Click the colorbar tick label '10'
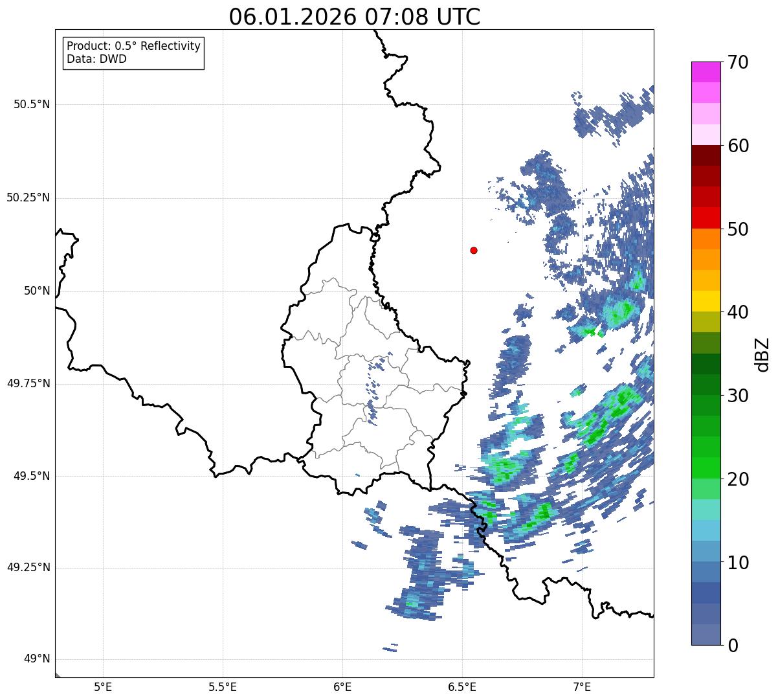Screen dimensions: 778x700 tap(738, 562)
